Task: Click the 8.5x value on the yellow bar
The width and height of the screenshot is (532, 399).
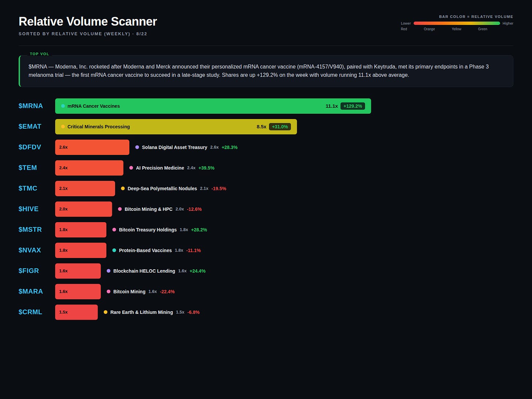Action: [x=262, y=126]
